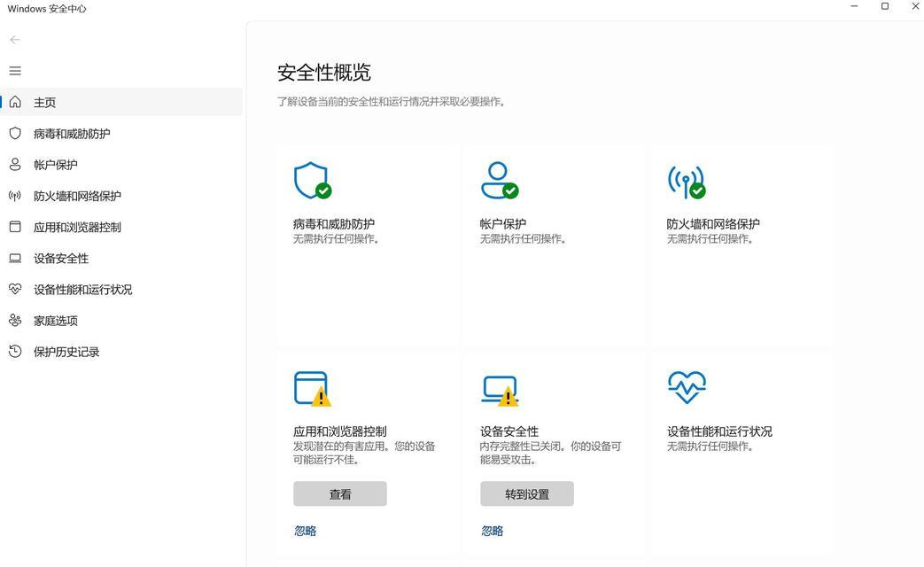This screenshot has width=924, height=567.
Task: Click the 查看 button
Action: pos(340,494)
